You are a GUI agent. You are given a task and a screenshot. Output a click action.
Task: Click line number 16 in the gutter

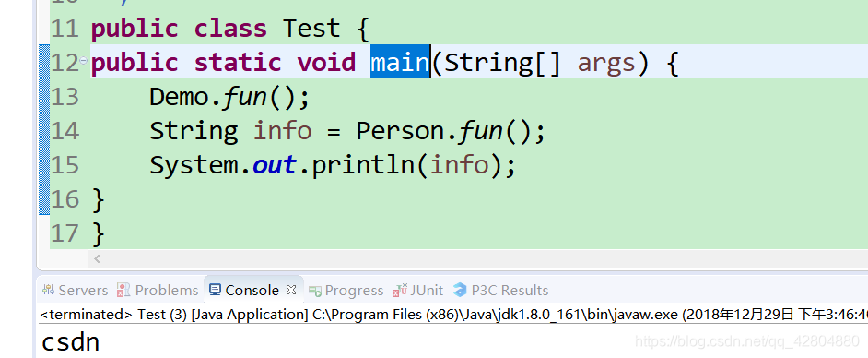[65, 199]
